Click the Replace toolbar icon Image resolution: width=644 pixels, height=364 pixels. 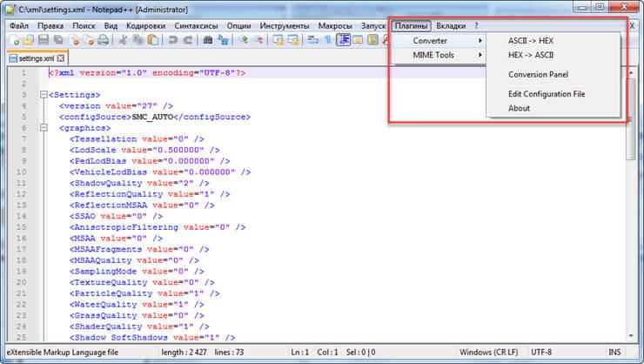(223, 40)
